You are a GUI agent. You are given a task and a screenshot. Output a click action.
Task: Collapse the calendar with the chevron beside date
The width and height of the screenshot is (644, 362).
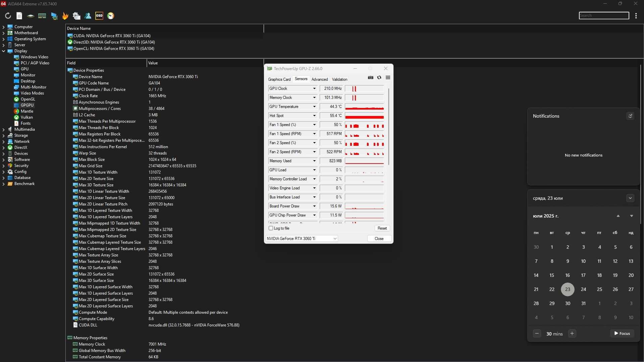[x=630, y=198]
